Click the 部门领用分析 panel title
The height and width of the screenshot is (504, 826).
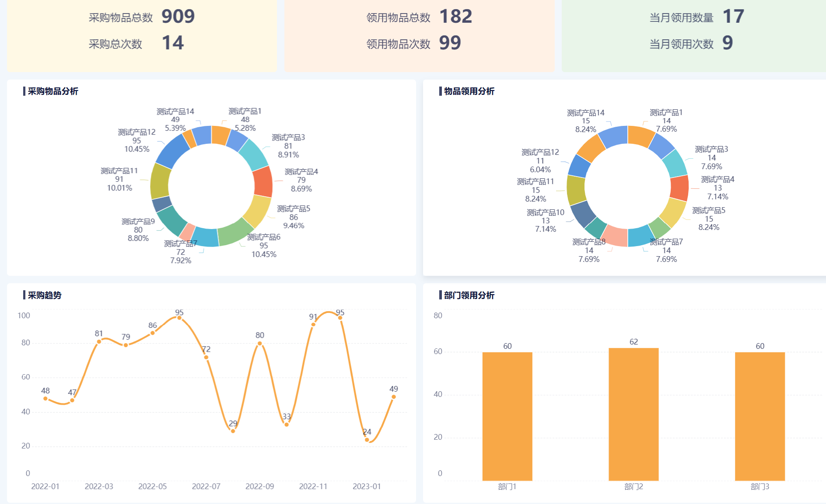[469, 295]
